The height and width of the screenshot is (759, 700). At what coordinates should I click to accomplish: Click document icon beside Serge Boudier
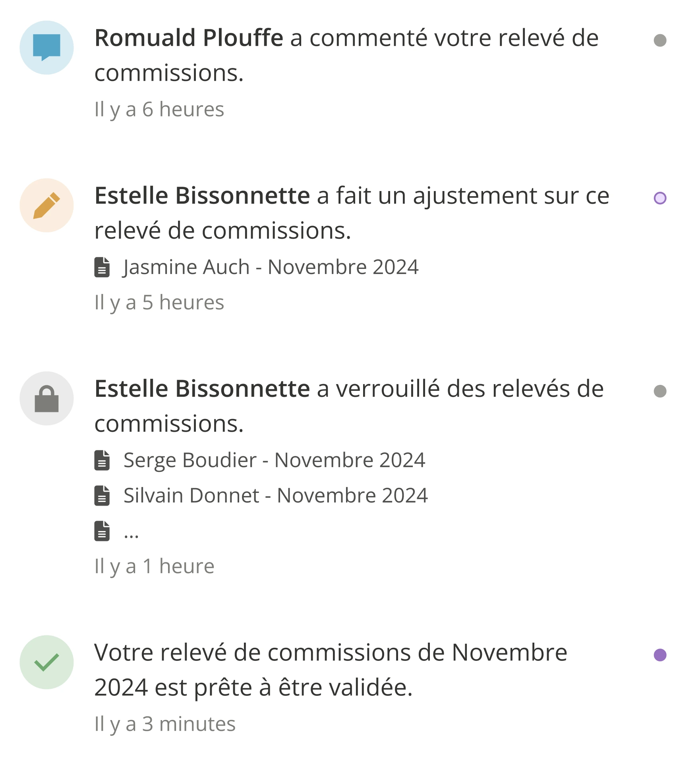coord(102,460)
